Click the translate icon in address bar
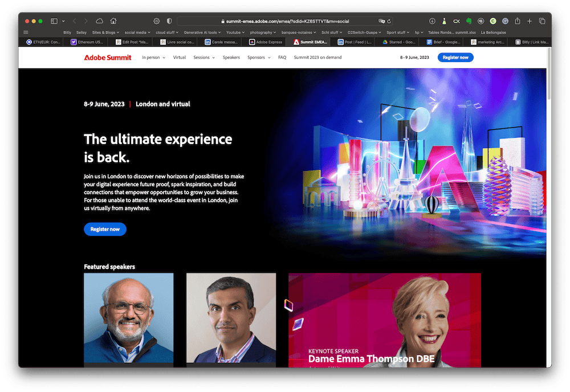Image resolution: width=570 pixels, height=392 pixels. pyautogui.click(x=381, y=21)
